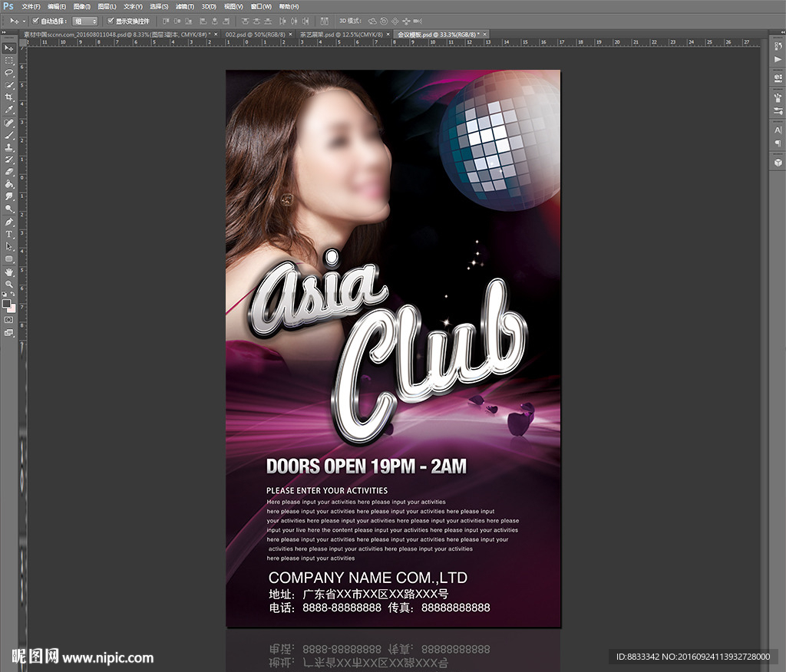Open Move tool preset picker arrow

[24, 21]
